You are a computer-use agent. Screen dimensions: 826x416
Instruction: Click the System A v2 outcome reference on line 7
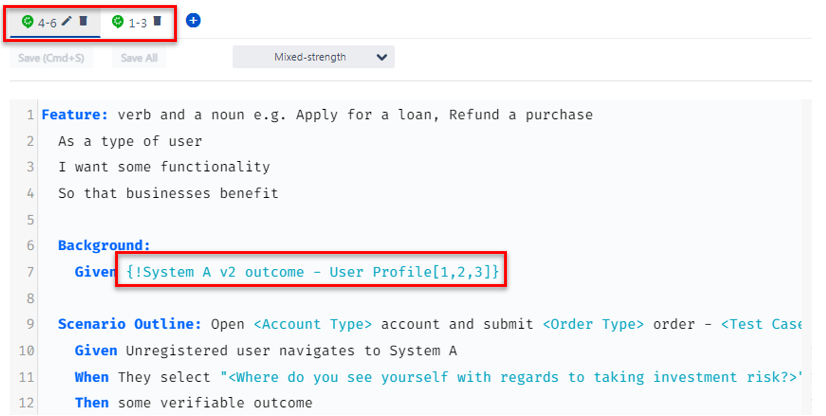[x=313, y=272]
